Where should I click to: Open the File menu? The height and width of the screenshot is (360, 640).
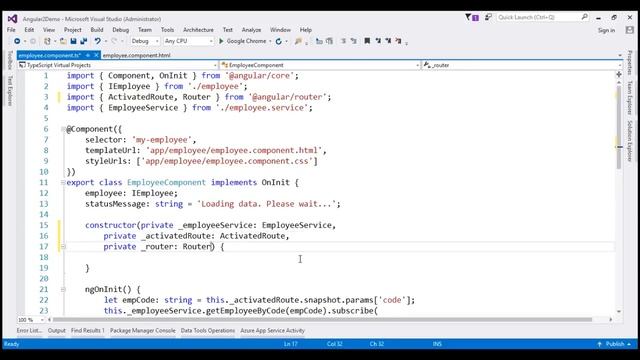pos(11,30)
